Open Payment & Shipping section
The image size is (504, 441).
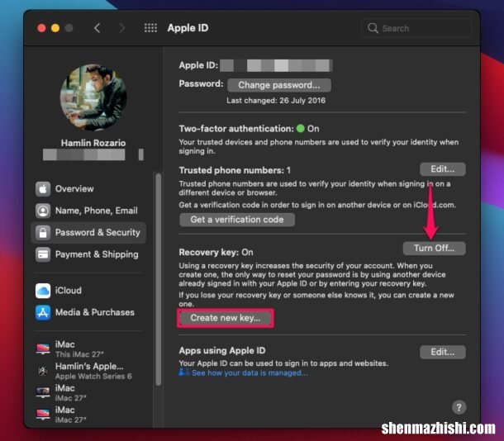pyautogui.click(x=88, y=254)
